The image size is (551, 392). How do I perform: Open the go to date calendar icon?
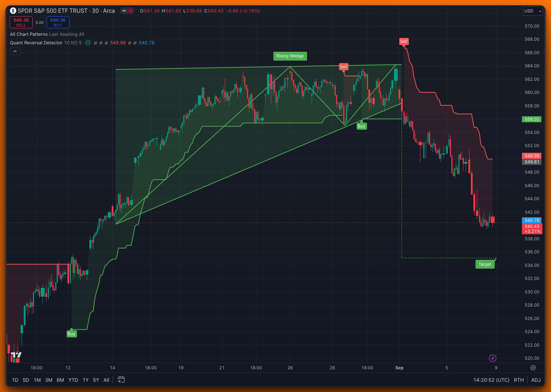coord(121,380)
